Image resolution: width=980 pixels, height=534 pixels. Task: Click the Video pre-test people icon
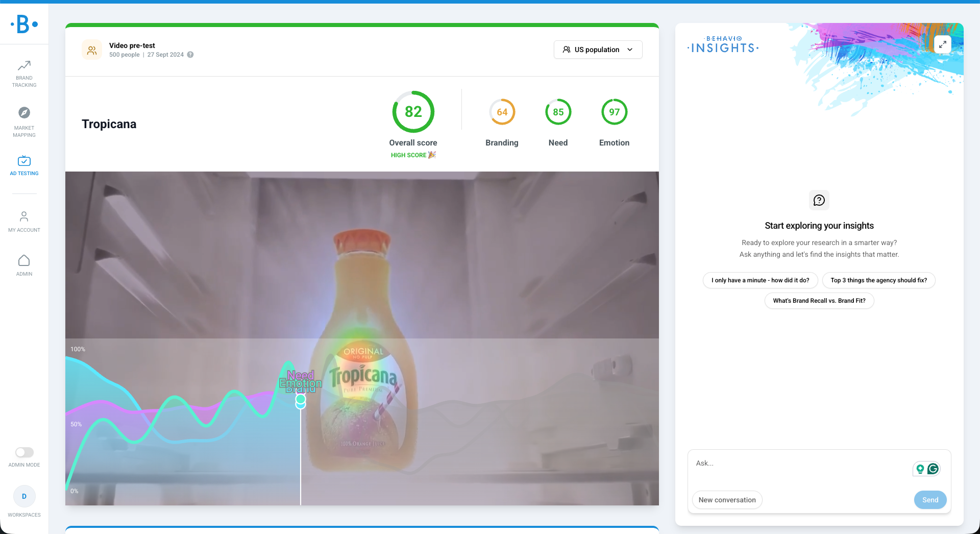pos(92,50)
